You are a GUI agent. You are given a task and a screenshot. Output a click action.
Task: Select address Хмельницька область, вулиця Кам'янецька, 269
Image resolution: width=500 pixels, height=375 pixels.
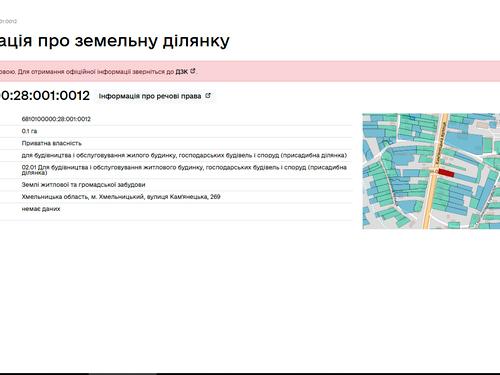click(x=121, y=197)
